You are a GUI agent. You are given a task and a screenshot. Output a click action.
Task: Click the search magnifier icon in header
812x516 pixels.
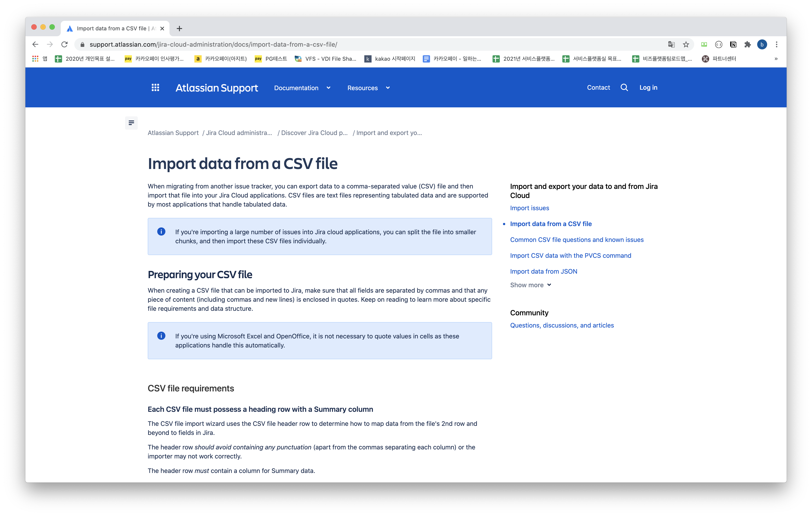pyautogui.click(x=624, y=88)
